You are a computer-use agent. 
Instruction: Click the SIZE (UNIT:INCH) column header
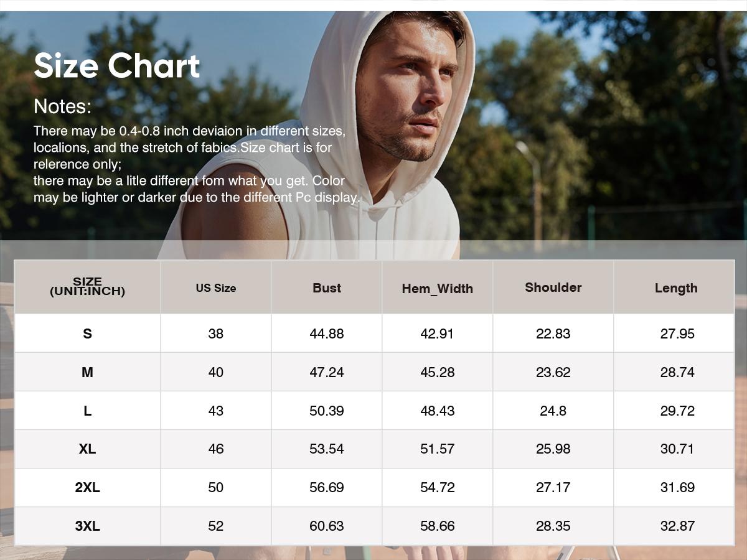coord(87,287)
